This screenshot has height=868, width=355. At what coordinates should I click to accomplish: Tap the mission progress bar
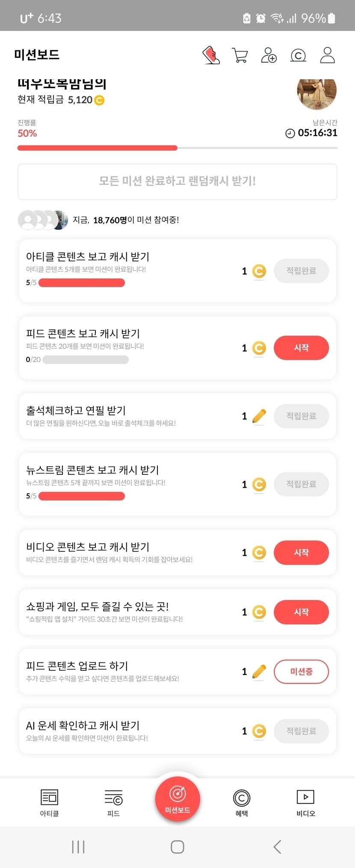(177, 148)
